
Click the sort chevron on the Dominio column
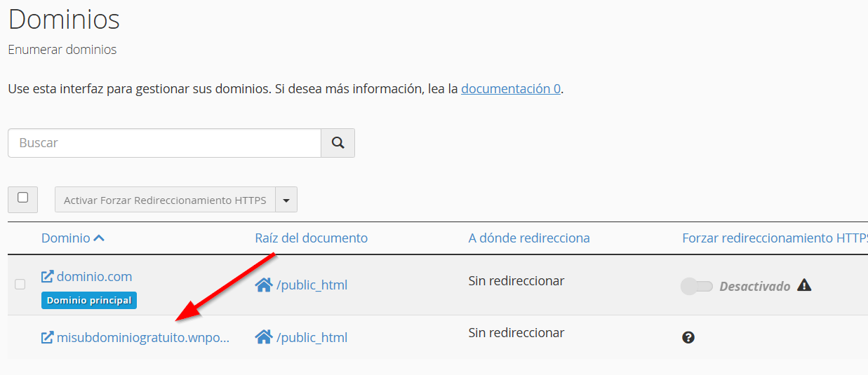[99, 238]
